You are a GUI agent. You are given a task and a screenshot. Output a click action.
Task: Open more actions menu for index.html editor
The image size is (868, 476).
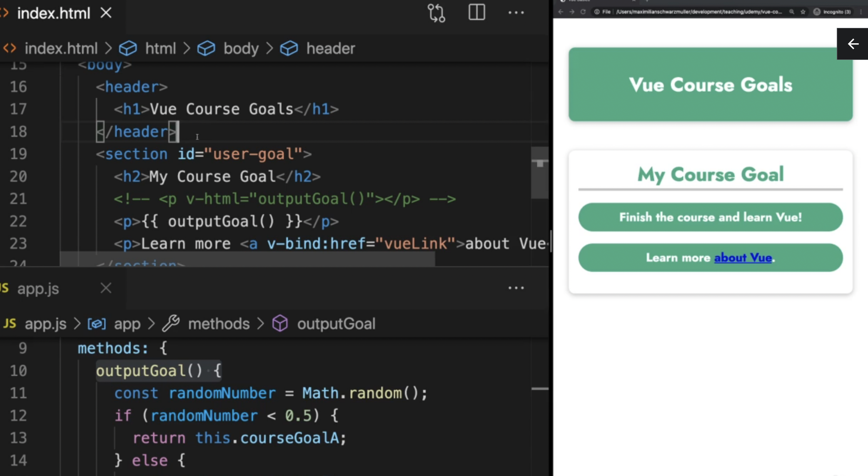point(516,13)
